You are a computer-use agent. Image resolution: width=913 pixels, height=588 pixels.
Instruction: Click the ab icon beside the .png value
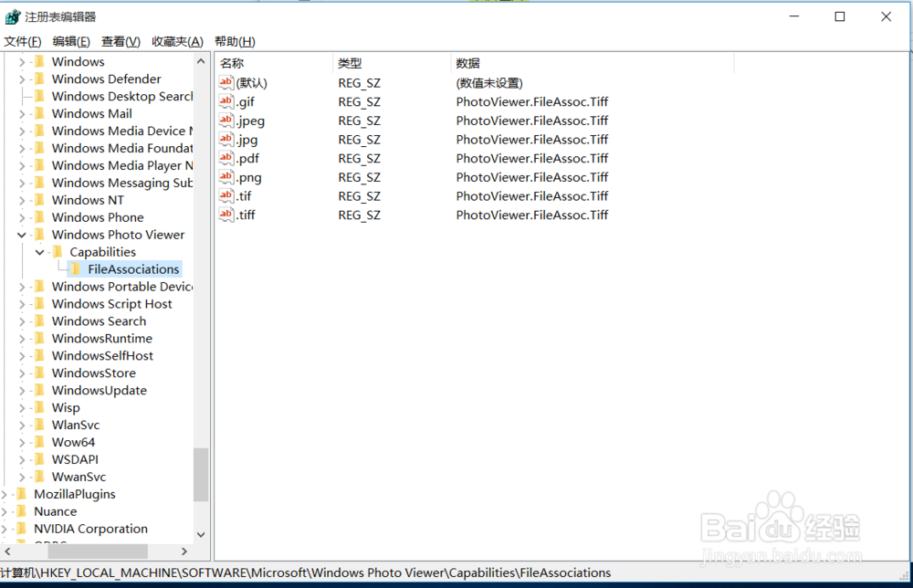click(226, 177)
